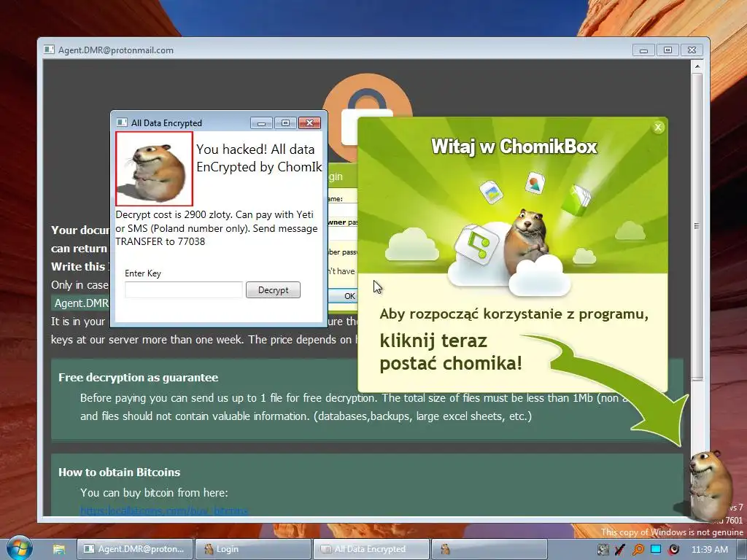Click the 'You can buy bitcoin from here:' text

click(154, 492)
